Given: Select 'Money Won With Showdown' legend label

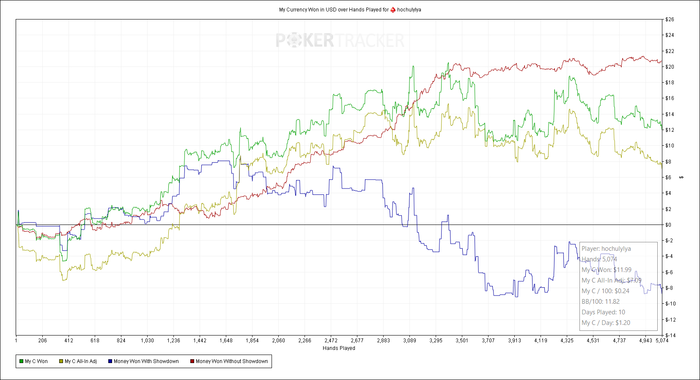Looking at the screenshot, I should pos(146,361).
